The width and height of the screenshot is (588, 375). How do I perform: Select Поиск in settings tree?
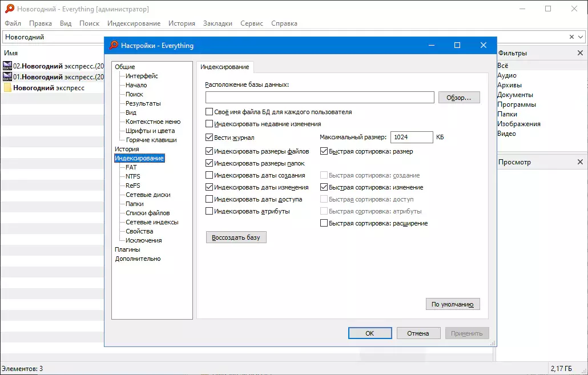[x=134, y=94]
